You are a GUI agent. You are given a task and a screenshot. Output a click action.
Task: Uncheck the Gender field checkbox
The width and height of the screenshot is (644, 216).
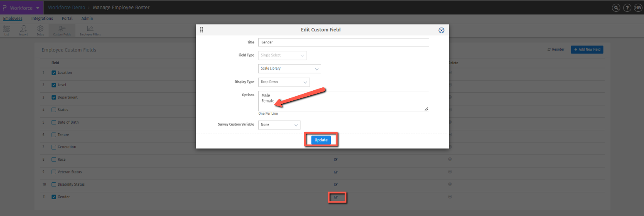click(x=54, y=197)
